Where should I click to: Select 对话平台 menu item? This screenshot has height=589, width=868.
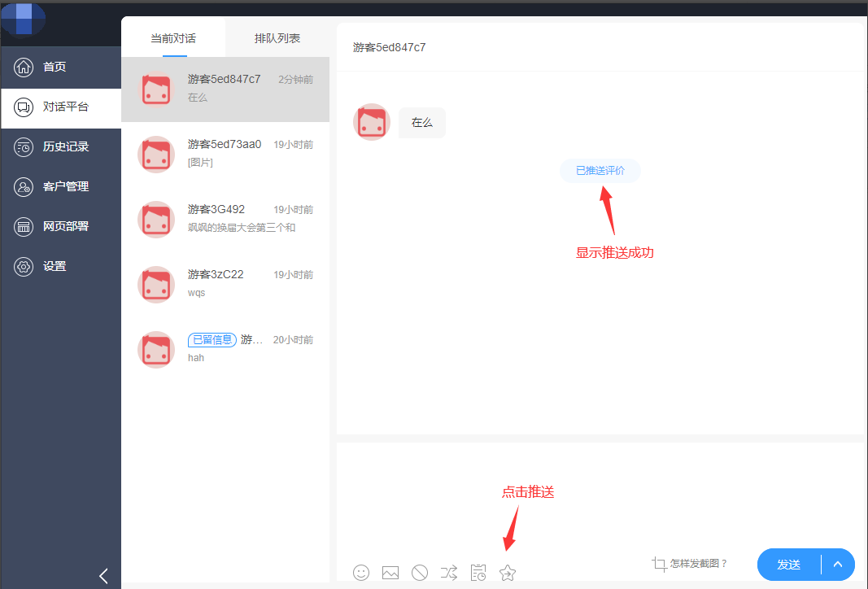click(61, 108)
